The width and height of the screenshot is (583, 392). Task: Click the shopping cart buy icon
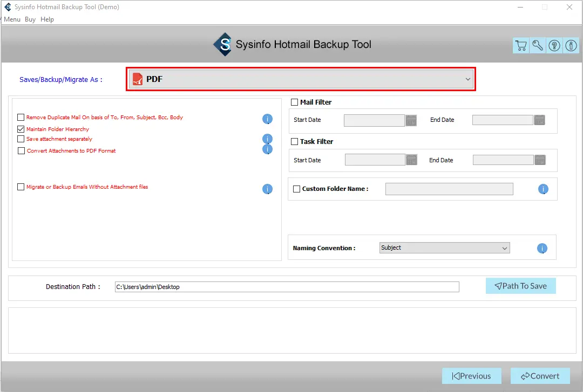(521, 46)
